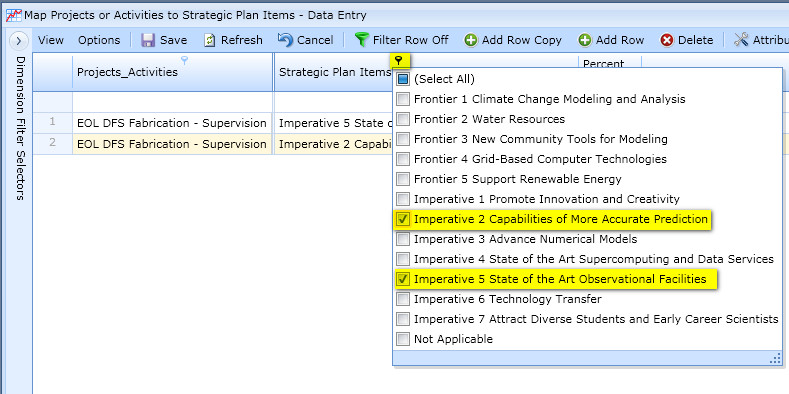This screenshot has height=394, width=789.
Task: Click Filter Row Off button text
Action: click(411, 40)
